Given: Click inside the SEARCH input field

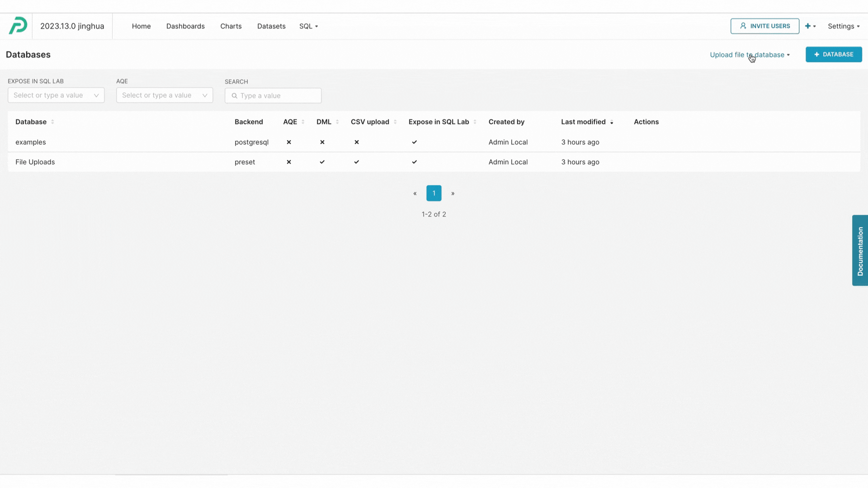Looking at the screenshot, I should point(273,95).
